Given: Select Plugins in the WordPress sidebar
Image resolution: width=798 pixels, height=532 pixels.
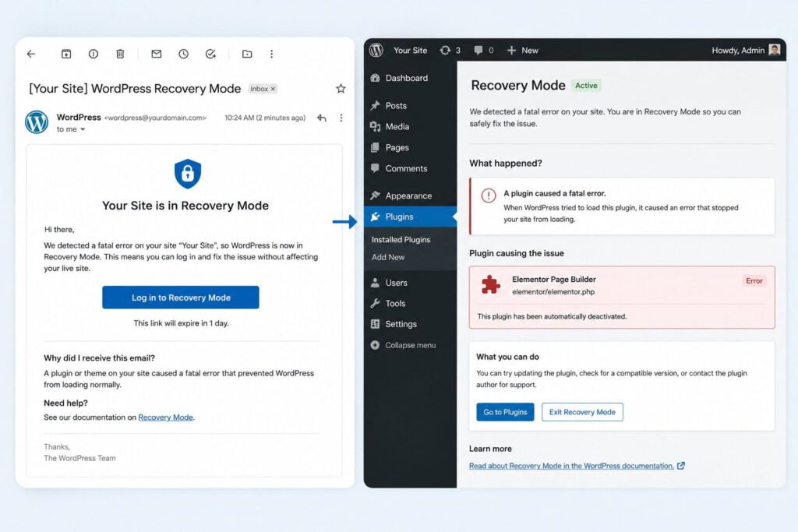Looking at the screenshot, I should (x=410, y=217).
